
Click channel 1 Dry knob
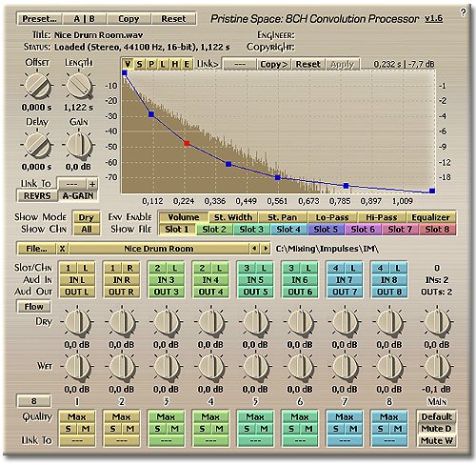(77, 322)
